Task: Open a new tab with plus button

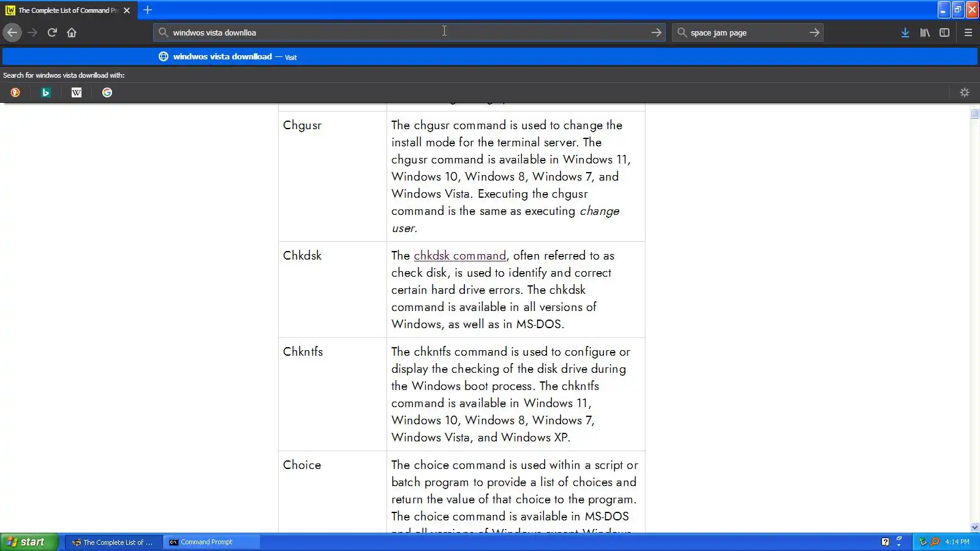Action: pyautogui.click(x=148, y=10)
